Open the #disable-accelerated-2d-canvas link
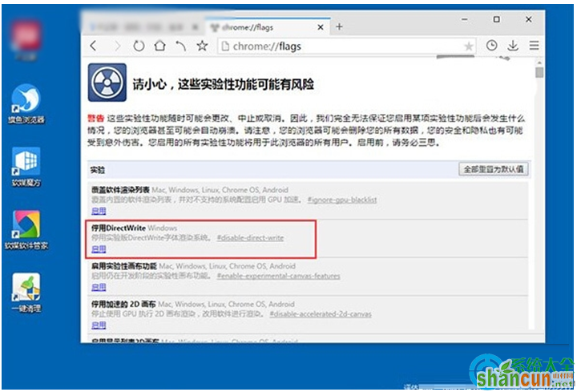This screenshot has width=577, height=392. coord(320,314)
